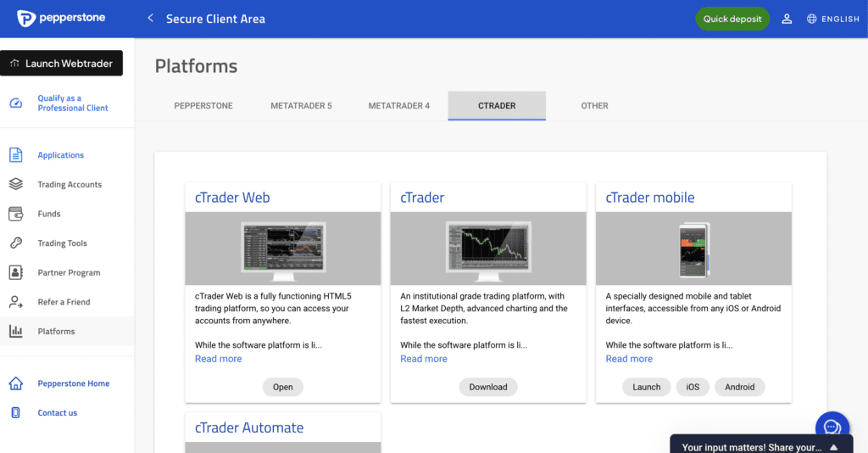The height and width of the screenshot is (453, 868).
Task: Click the Refer a Friend person icon
Action: [16, 302]
